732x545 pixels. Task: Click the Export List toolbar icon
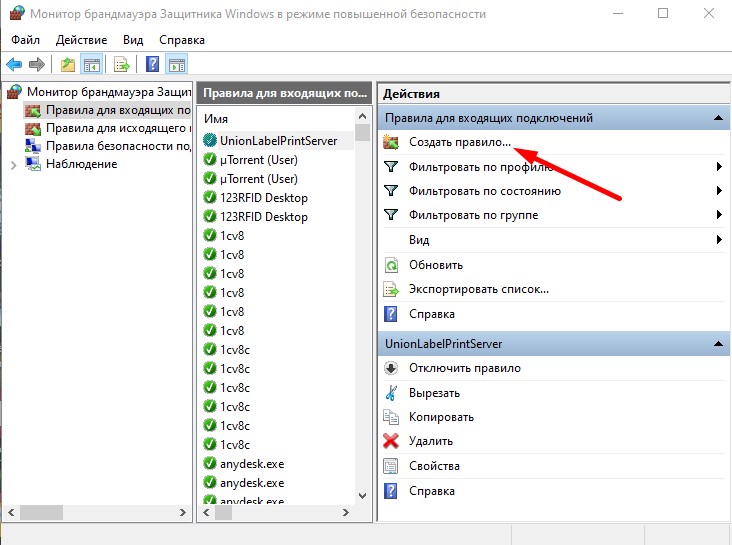(122, 65)
